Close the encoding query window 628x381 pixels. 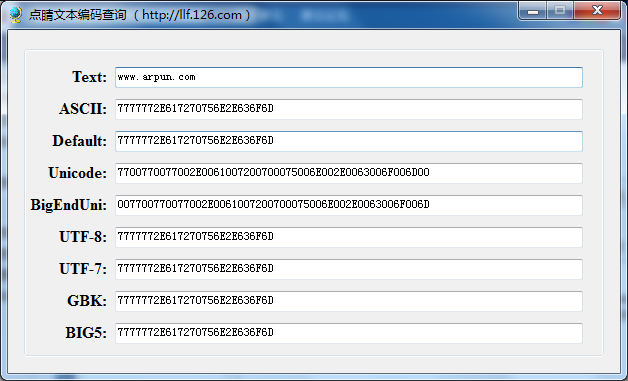(597, 11)
